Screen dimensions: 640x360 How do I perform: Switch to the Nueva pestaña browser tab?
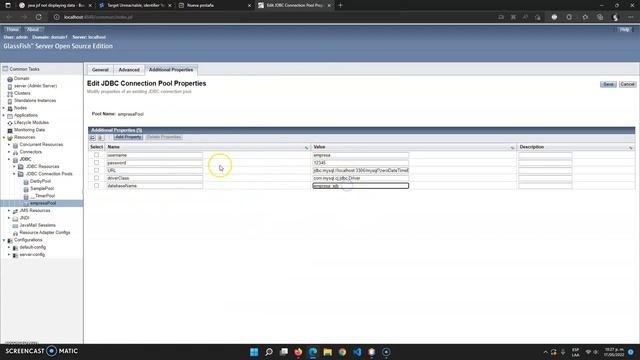click(215, 5)
